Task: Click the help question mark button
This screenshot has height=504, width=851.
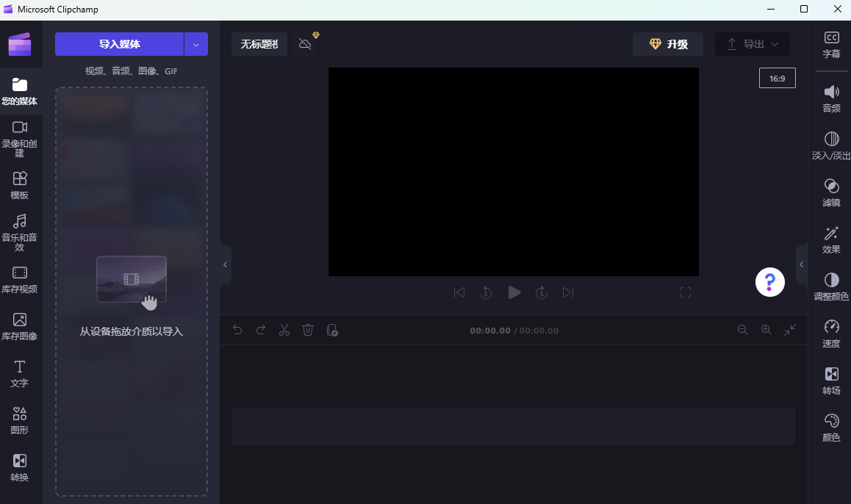Action: 769,282
